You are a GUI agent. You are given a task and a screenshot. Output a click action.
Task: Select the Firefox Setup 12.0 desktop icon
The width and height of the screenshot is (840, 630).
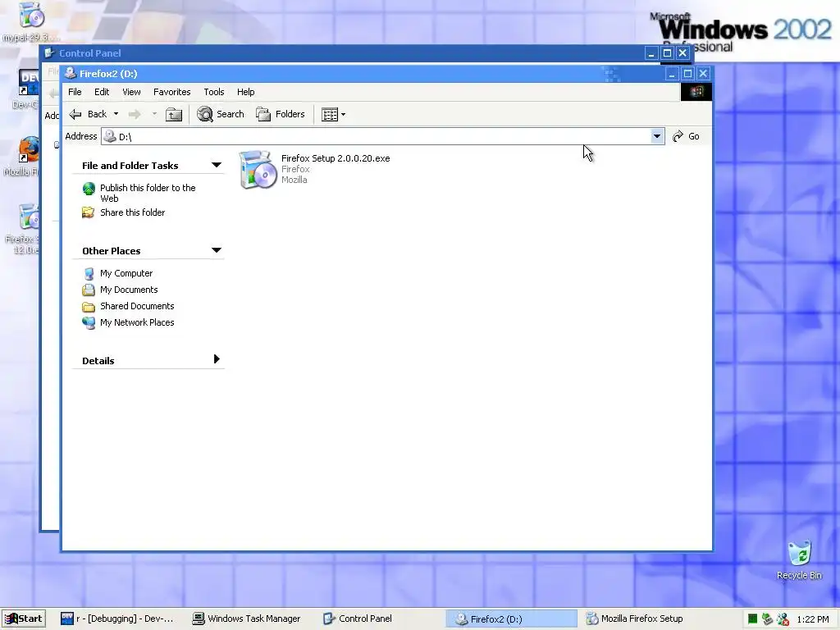tap(29, 217)
